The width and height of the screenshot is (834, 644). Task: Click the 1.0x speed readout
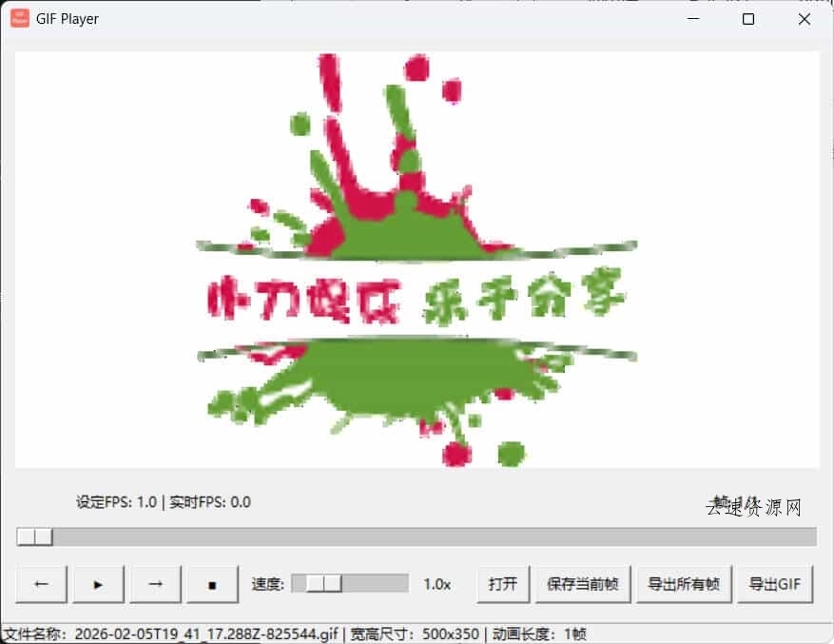pyautogui.click(x=438, y=584)
